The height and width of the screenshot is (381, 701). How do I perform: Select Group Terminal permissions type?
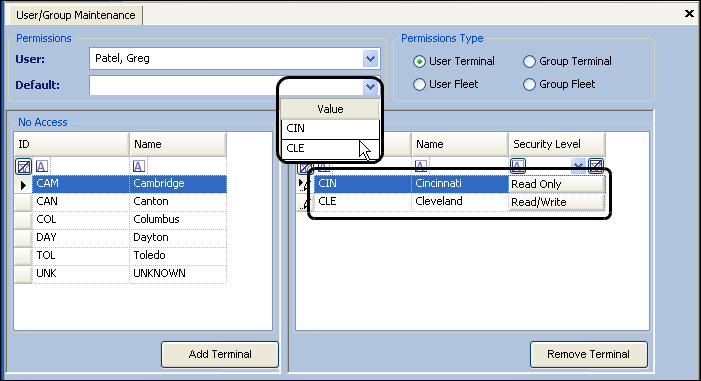(529, 61)
